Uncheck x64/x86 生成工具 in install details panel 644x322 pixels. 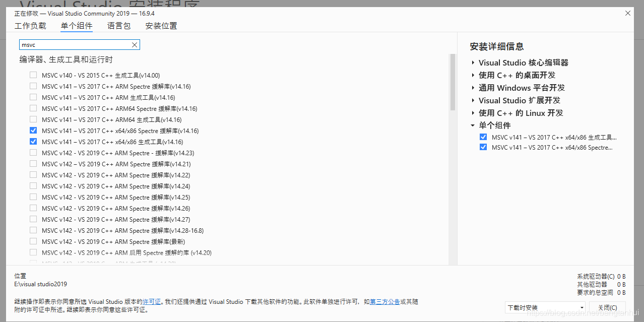click(483, 137)
